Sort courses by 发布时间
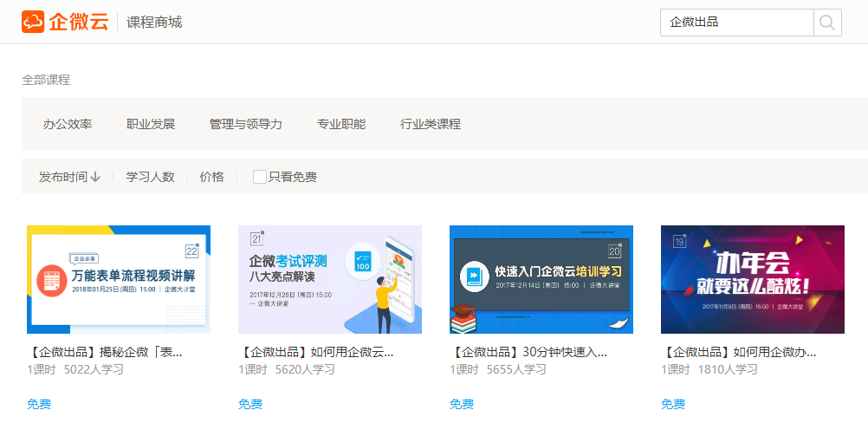The height and width of the screenshot is (436, 868). (x=63, y=177)
